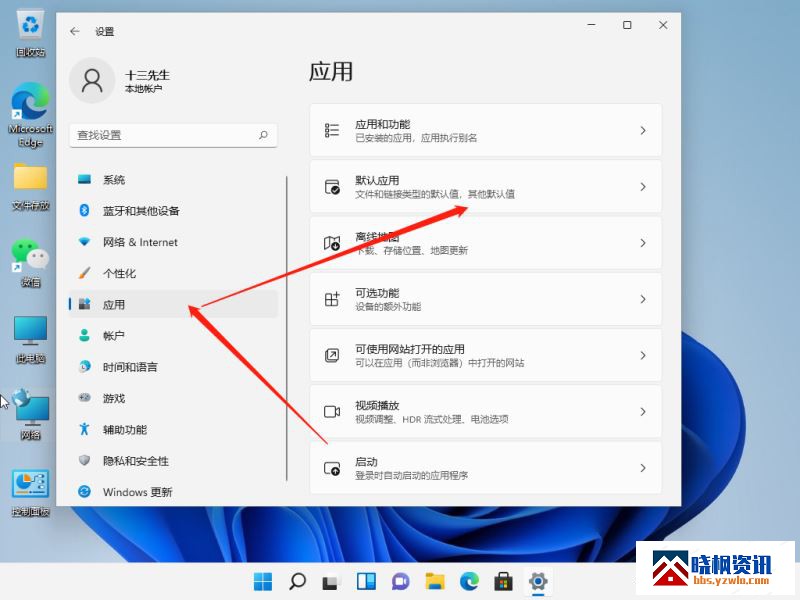Click the 系统 monitor icon
800x600 pixels.
(x=84, y=180)
